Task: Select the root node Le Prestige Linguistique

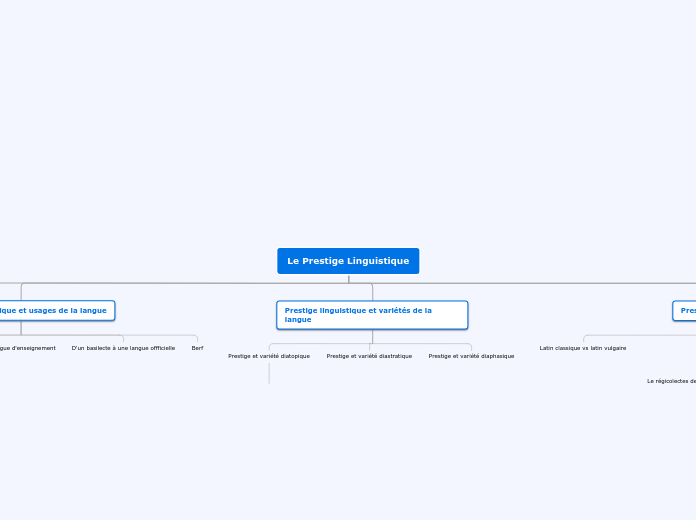Action: (348, 261)
